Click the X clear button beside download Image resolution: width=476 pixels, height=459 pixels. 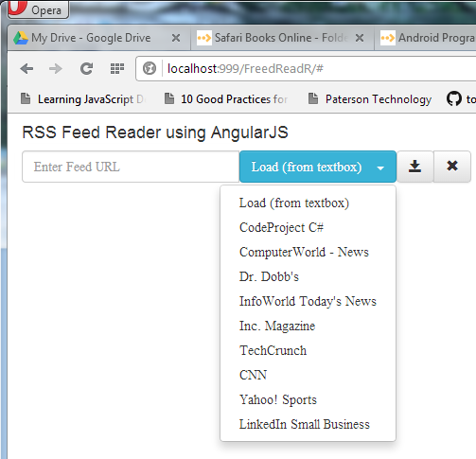pos(452,167)
